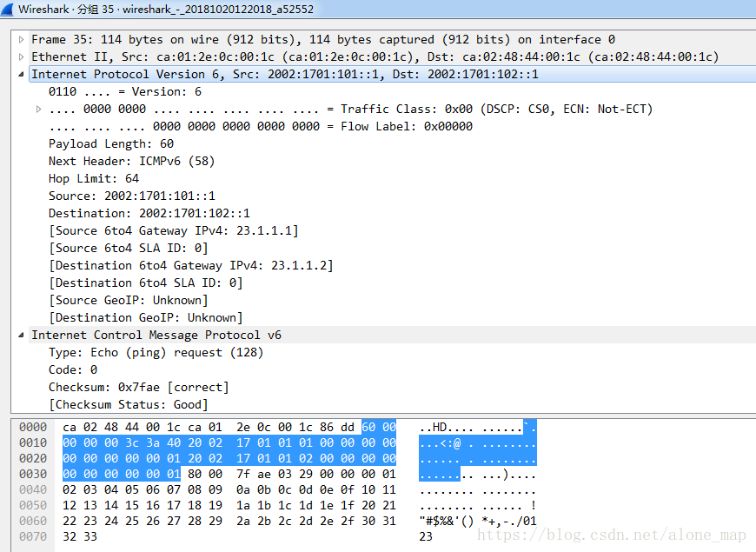This screenshot has width=756, height=552.
Task: Select the Source: 2002:1701:101::1 field
Action: pyautogui.click(x=131, y=196)
